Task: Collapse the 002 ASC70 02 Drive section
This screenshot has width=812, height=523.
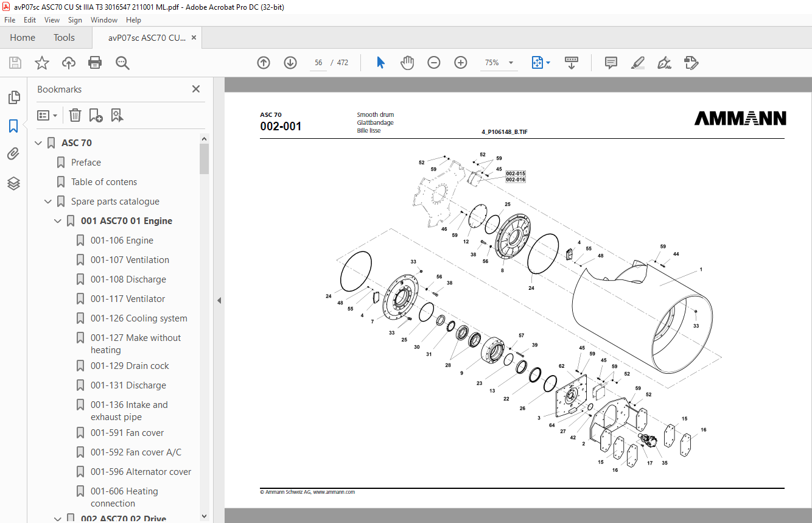Action: click(x=58, y=519)
